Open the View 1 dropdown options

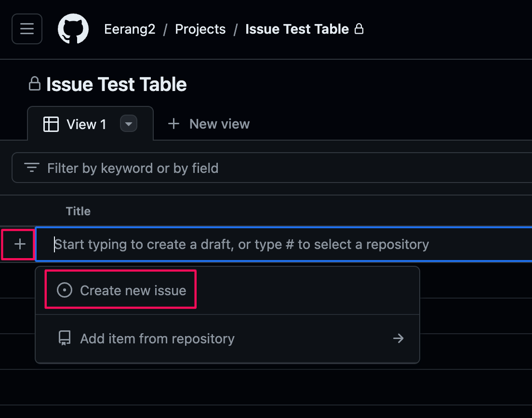point(128,124)
